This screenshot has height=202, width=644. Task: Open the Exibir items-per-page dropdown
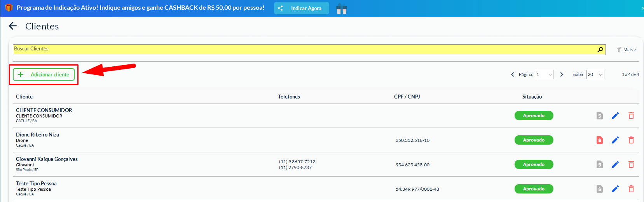pos(595,74)
